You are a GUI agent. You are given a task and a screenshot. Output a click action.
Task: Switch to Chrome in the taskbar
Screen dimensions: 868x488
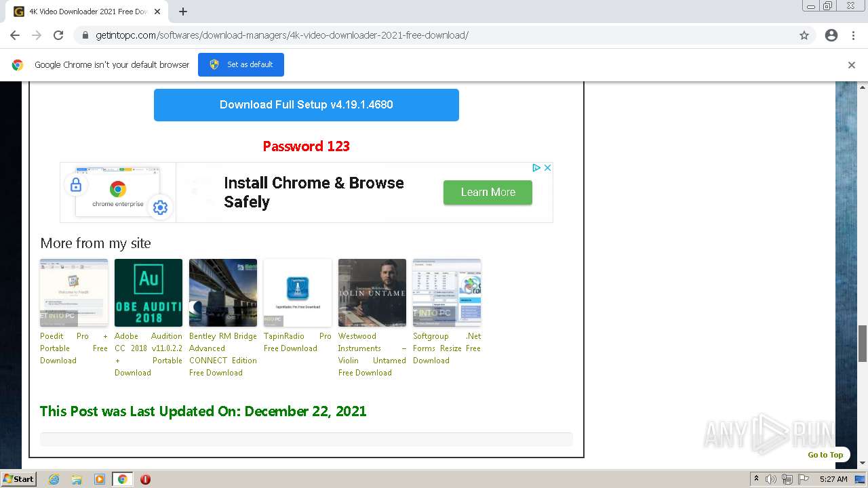(123, 479)
